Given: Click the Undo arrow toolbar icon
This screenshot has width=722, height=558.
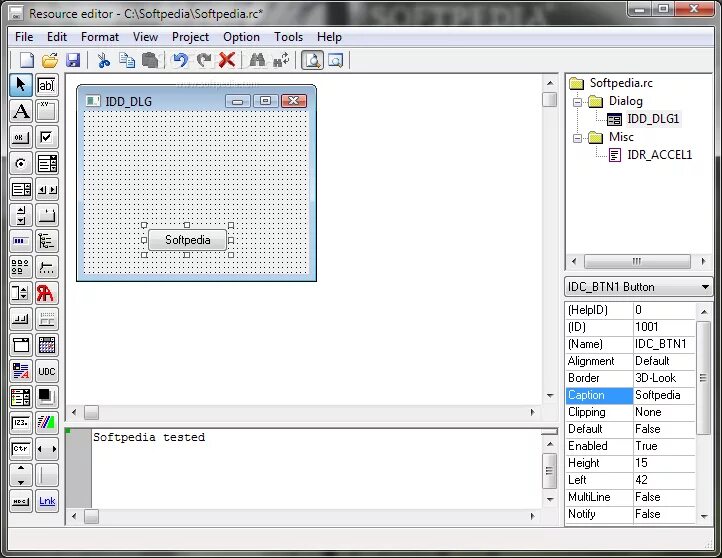Looking at the screenshot, I should 180,60.
